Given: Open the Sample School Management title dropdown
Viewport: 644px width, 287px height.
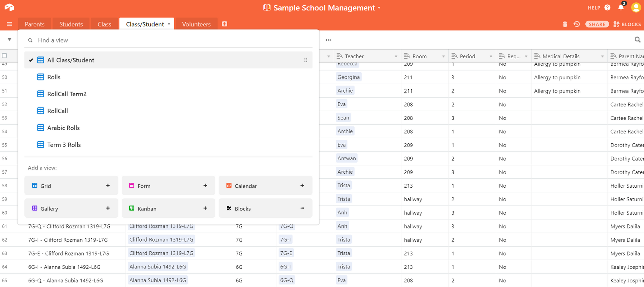Looking at the screenshot, I should (x=379, y=8).
